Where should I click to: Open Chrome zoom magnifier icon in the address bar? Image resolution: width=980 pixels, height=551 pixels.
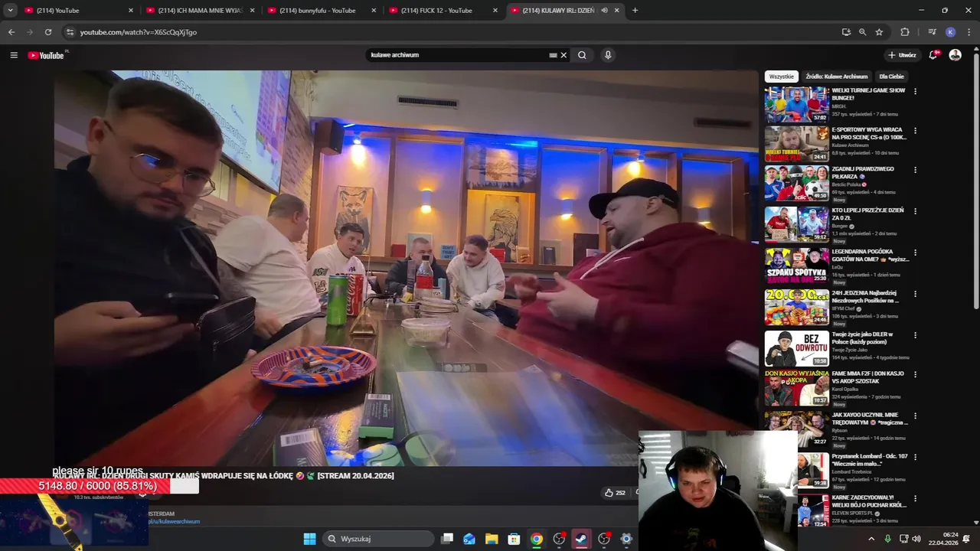(x=862, y=32)
